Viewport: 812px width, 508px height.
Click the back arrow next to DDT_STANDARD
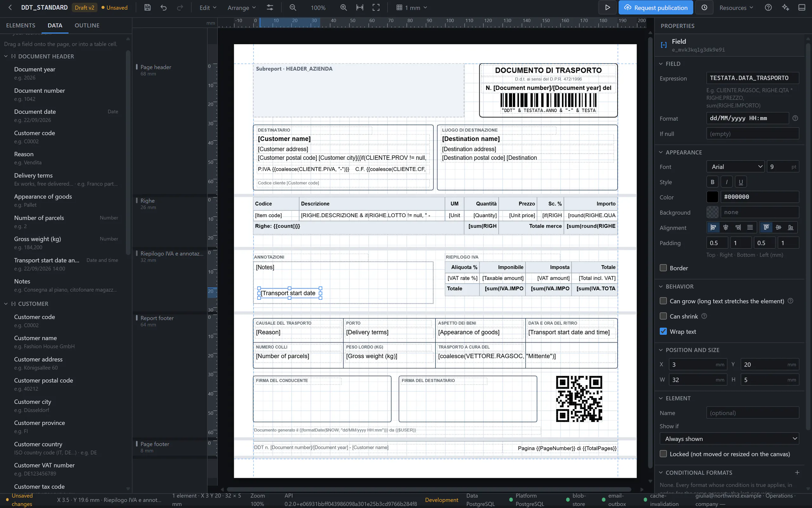point(10,7)
